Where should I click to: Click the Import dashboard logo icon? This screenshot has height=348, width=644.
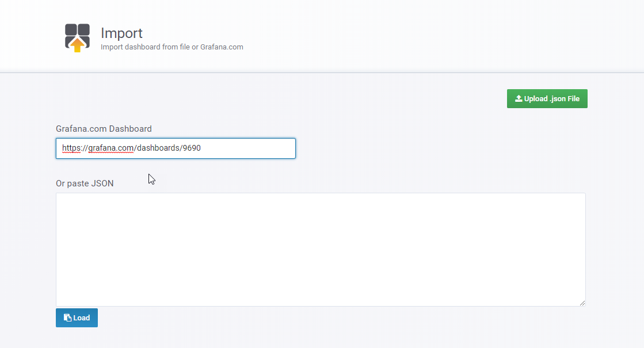pos(77,38)
